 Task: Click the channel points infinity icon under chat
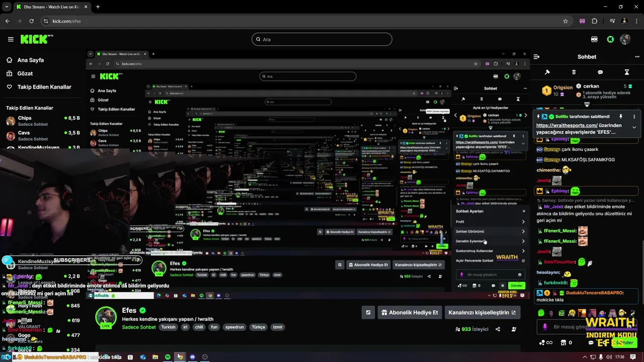coord(545,343)
